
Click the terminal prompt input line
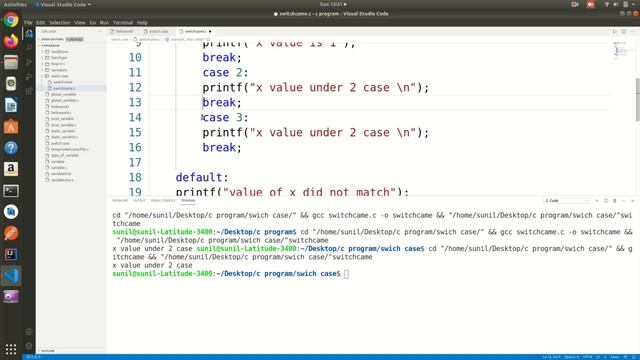(x=346, y=274)
